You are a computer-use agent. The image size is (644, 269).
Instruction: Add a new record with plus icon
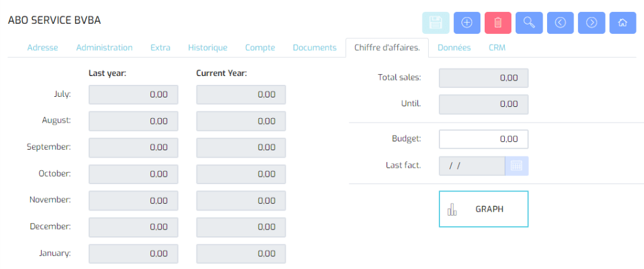tap(466, 23)
